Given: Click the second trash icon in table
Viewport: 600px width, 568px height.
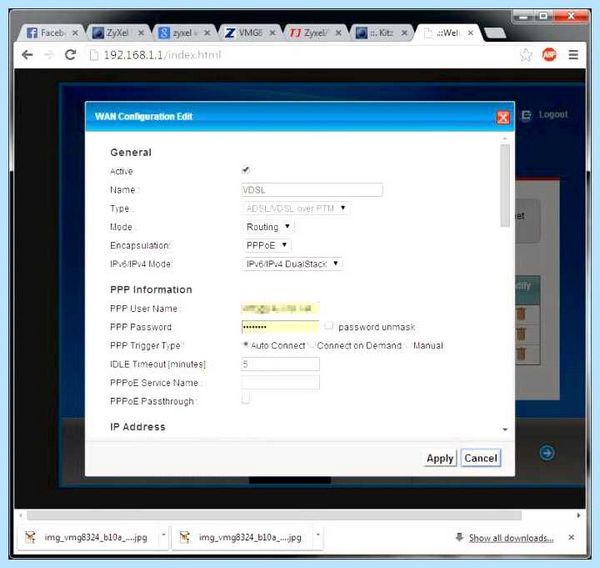Looking at the screenshot, I should [521, 334].
